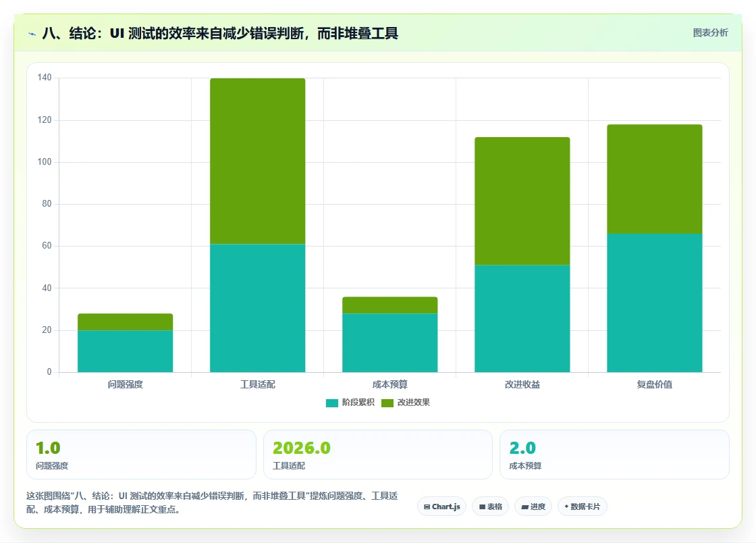Click the 问题强度 caption under 1.0

52,466
